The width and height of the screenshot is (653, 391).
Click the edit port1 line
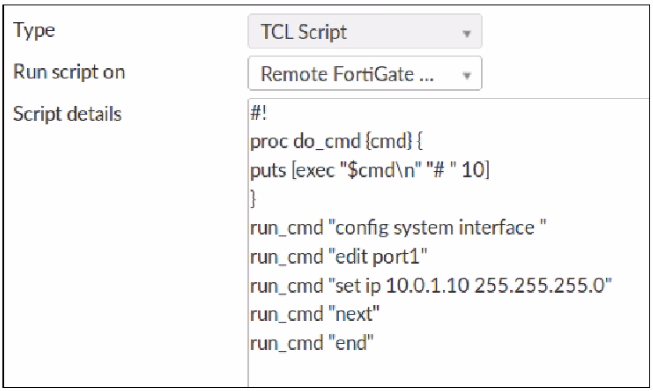[339, 257]
